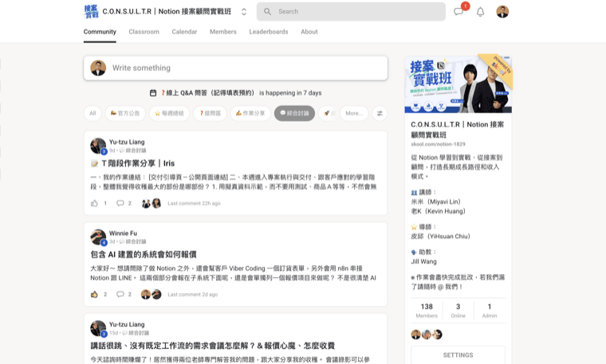This screenshot has height=364, width=606.
Task: View the 138 Members count
Action: click(427, 311)
